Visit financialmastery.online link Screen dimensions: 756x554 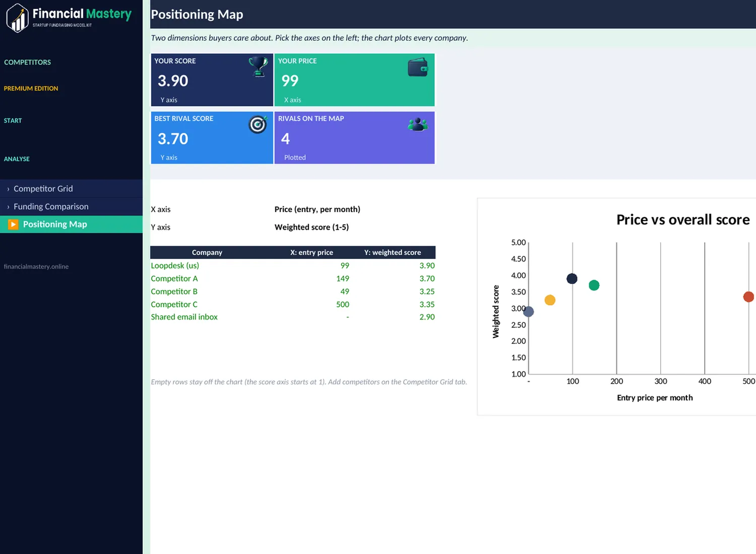[x=36, y=266]
